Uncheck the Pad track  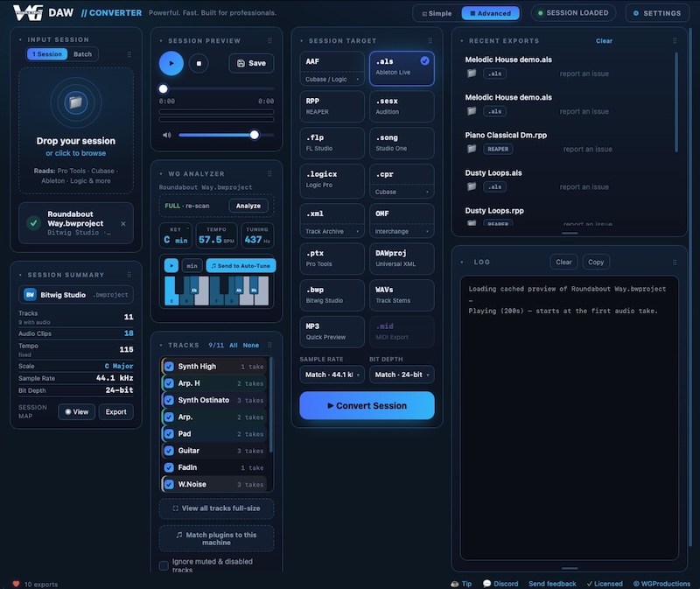(169, 433)
